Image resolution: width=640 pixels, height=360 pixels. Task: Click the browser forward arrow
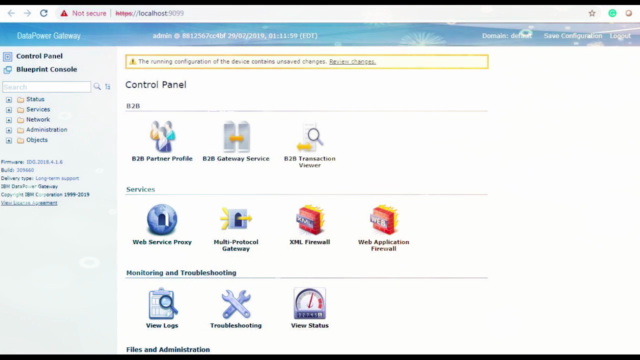coord(27,13)
